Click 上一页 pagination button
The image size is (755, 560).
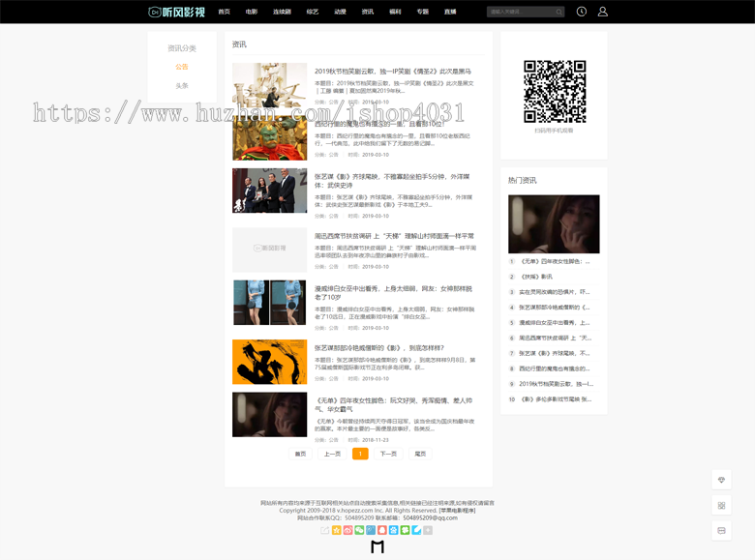tap(332, 454)
